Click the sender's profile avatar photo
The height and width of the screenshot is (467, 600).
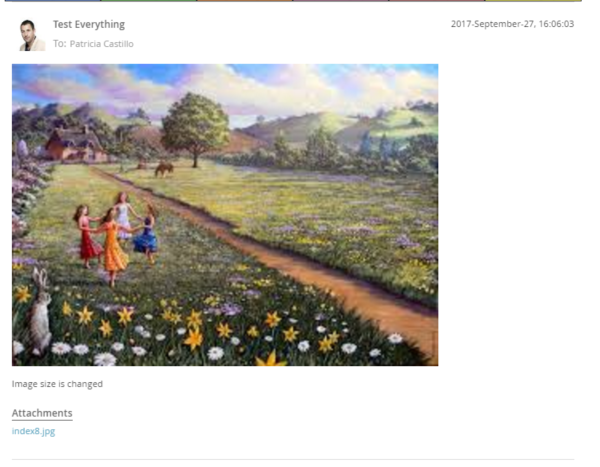[32, 35]
